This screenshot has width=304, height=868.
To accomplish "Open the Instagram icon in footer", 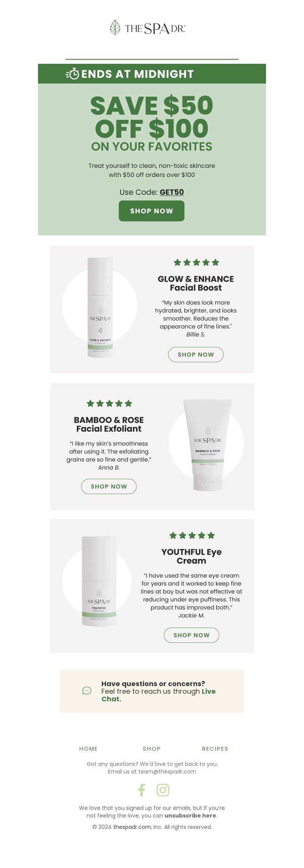I will coord(163,790).
